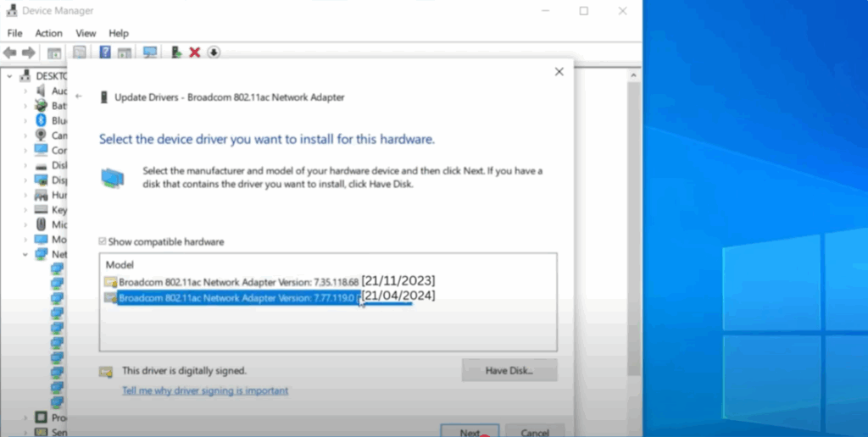Screen dimensions: 868x437
Task: Select driver version 7.35.118.68 row
Action: click(270, 281)
